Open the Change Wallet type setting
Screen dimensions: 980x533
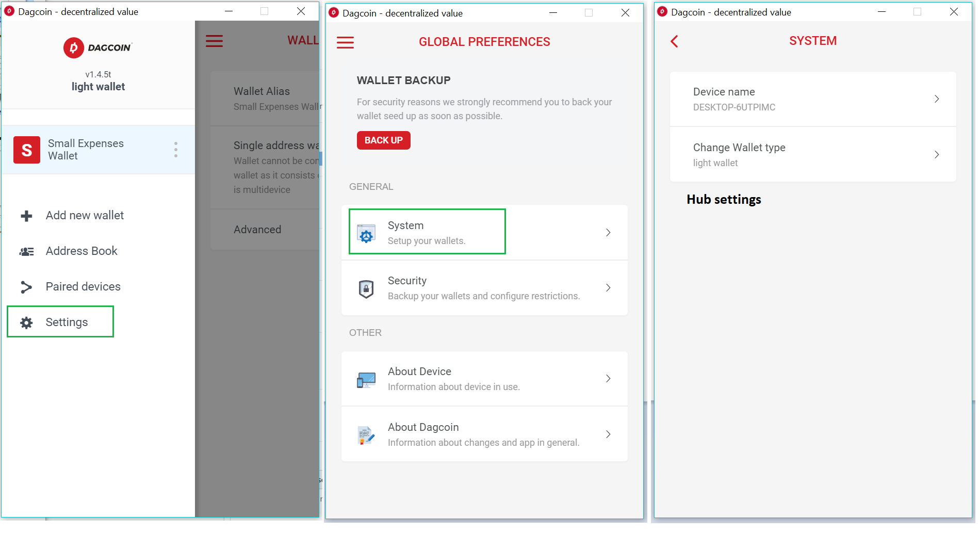813,154
